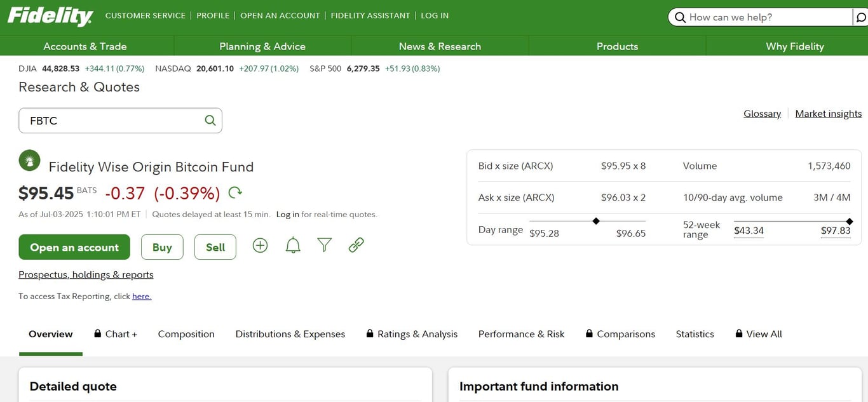Set a price alert with the bell icon
The width and height of the screenshot is (868, 402).
[292, 245]
